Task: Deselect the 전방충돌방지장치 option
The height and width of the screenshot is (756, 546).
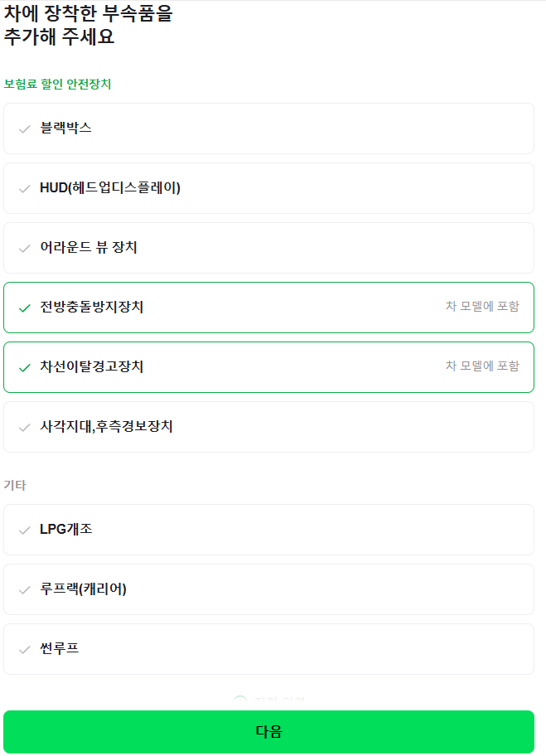Action: [x=268, y=306]
